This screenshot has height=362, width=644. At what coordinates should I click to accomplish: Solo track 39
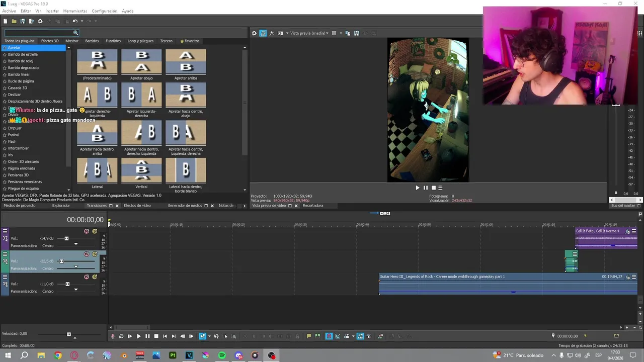pos(95,277)
